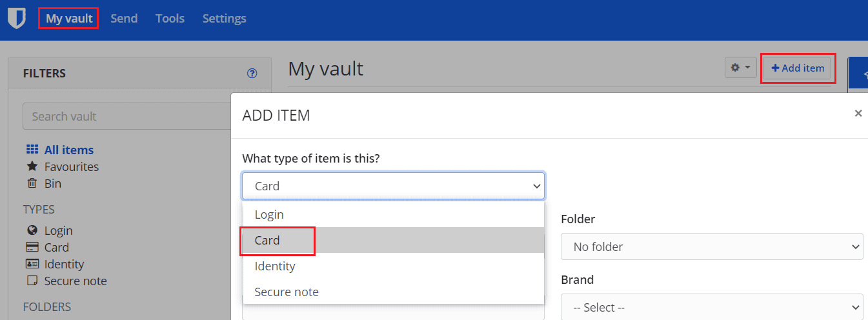
Task: Switch to the Send tab
Action: (x=124, y=18)
